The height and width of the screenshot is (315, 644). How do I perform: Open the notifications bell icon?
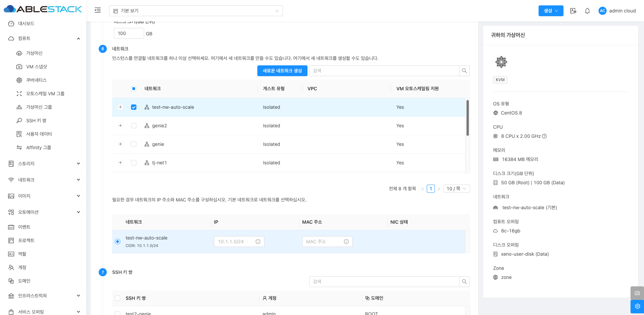587,11
